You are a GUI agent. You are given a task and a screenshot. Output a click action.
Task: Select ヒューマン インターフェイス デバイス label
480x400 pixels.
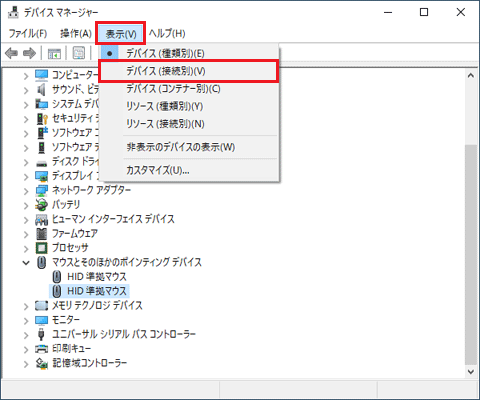[x=113, y=219]
